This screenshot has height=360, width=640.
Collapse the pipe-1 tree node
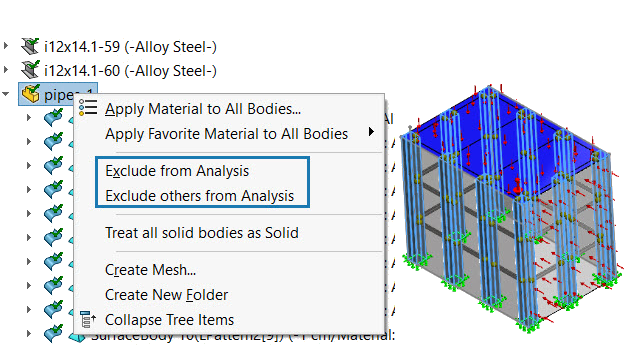pyautogui.click(x=6, y=94)
